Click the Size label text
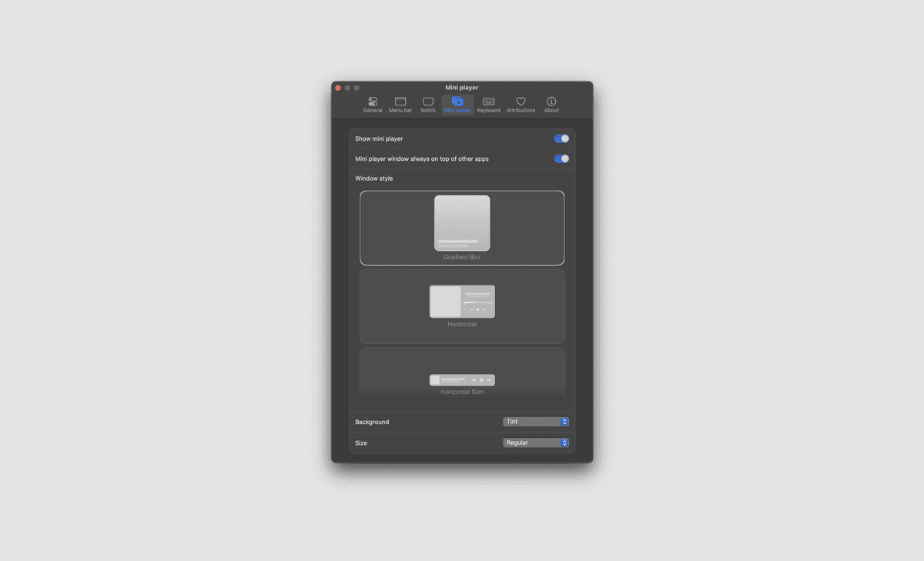Screen dimensions: 924x561 pyautogui.click(x=361, y=443)
